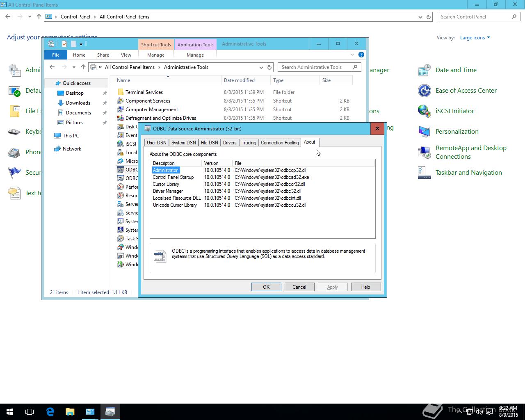
Task: Open the Customize Quick Access Toolbar dropdown
Action: (81, 44)
